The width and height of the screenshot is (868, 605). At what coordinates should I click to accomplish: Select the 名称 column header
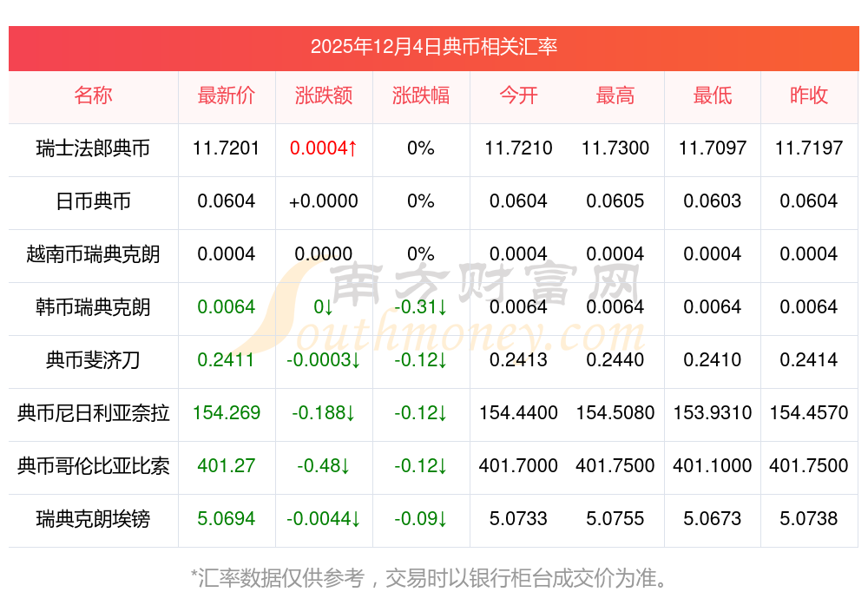click(93, 95)
